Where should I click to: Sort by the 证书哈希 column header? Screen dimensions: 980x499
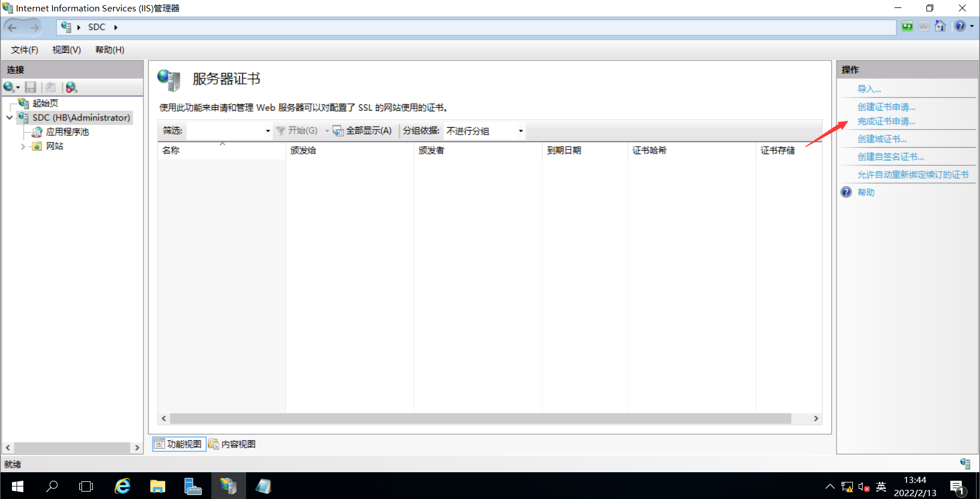(x=692, y=151)
